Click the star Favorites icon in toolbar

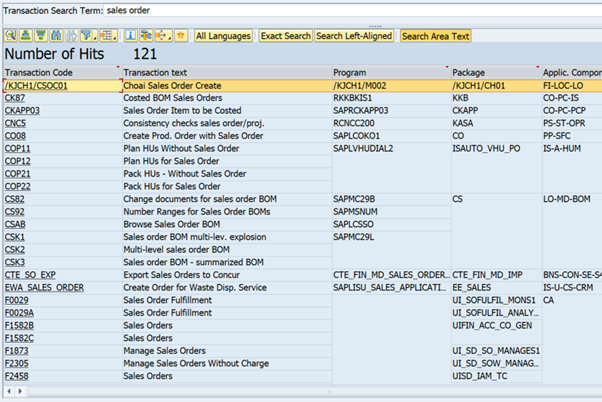coord(181,36)
